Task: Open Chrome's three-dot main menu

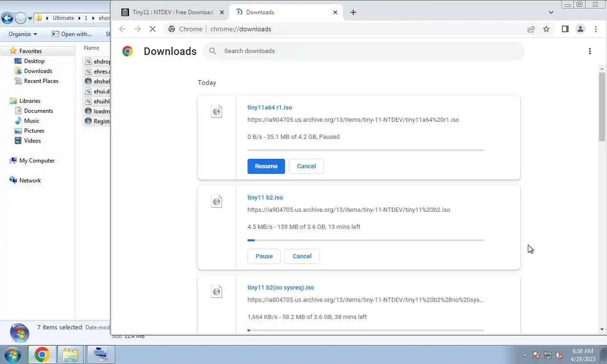Action: click(x=596, y=29)
